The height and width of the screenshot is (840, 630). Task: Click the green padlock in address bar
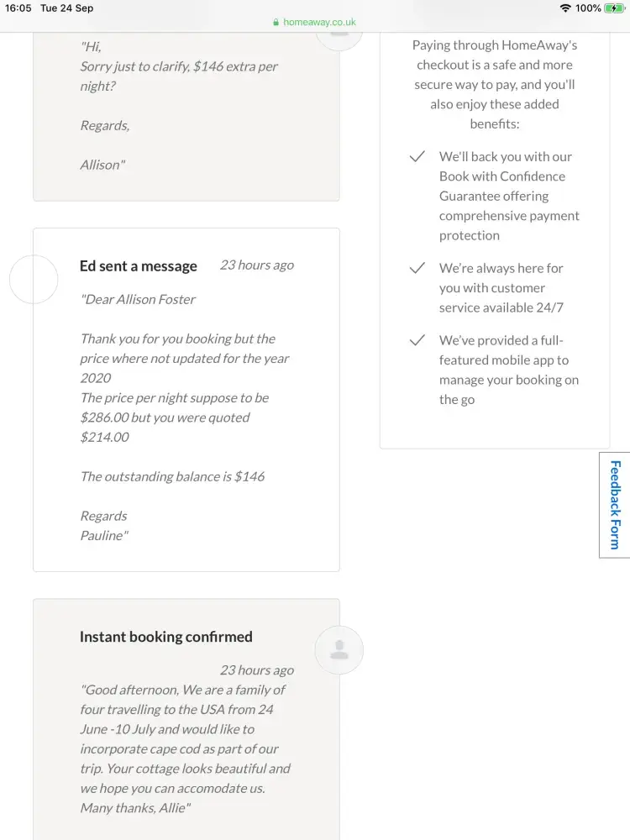click(276, 23)
